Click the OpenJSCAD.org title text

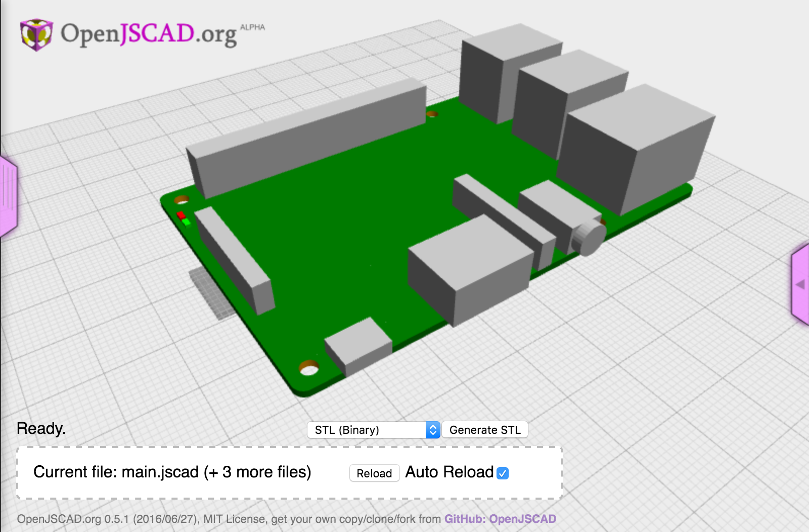point(149,34)
